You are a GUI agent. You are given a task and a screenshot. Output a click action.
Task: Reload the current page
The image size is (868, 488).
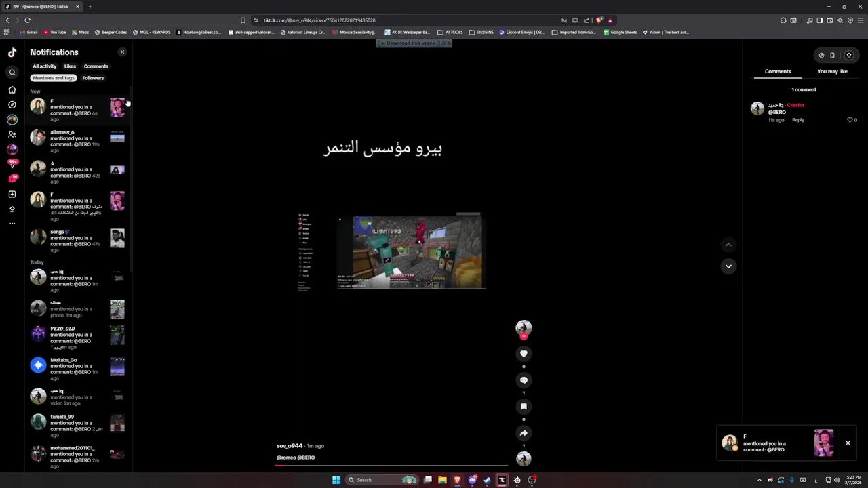(x=28, y=20)
